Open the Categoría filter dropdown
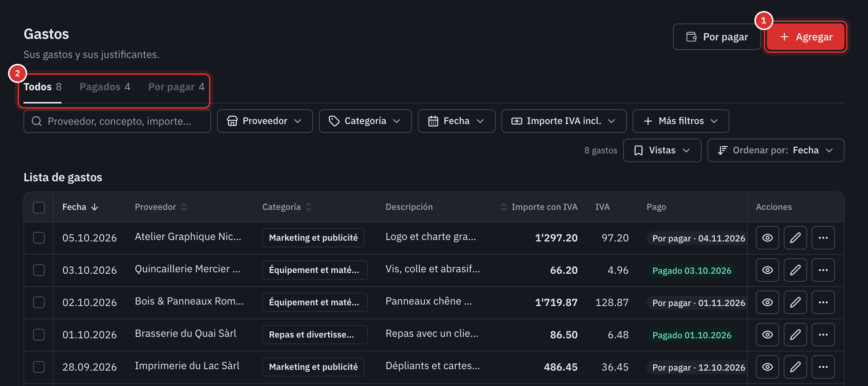Viewport: 868px width, 386px height. coord(365,121)
